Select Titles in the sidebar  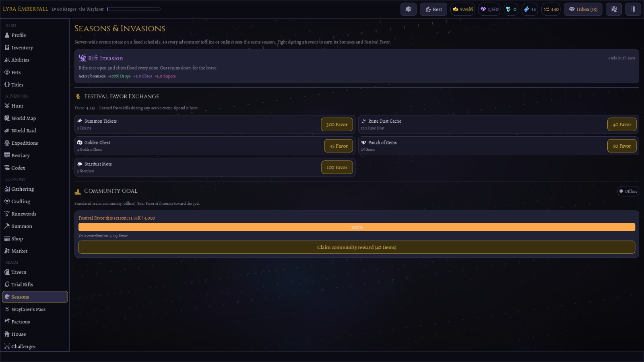click(35, 85)
